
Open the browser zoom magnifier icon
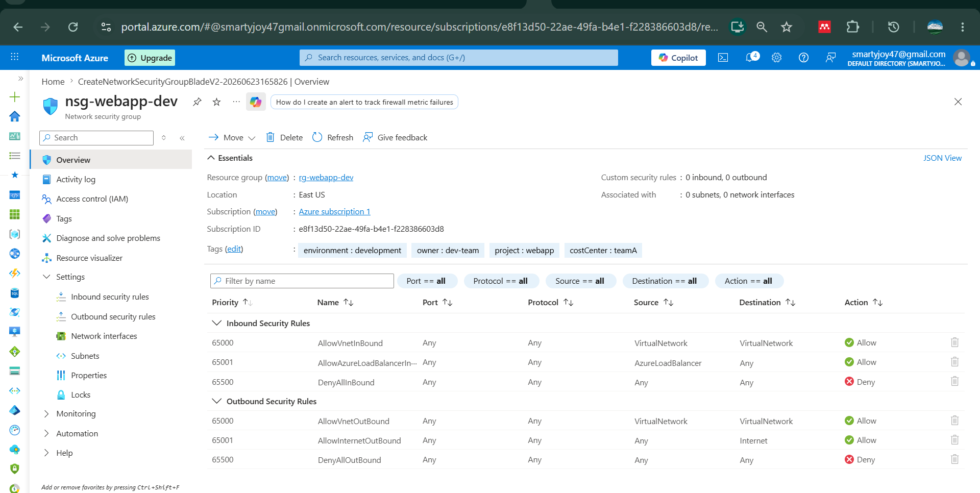pos(762,27)
